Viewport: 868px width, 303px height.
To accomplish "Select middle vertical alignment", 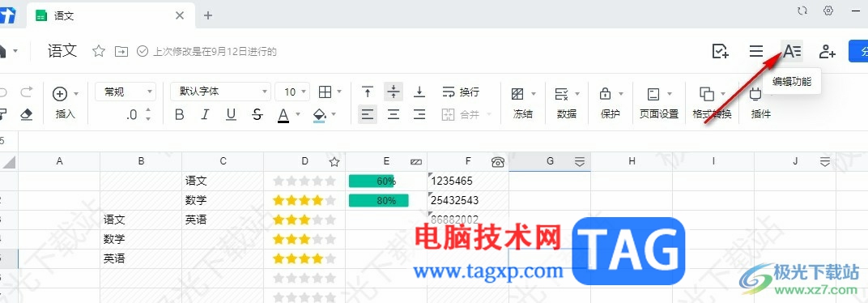I will pyautogui.click(x=394, y=92).
